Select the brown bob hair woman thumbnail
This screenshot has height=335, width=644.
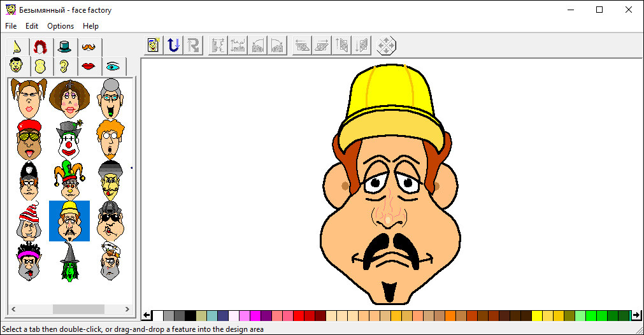[69, 99]
